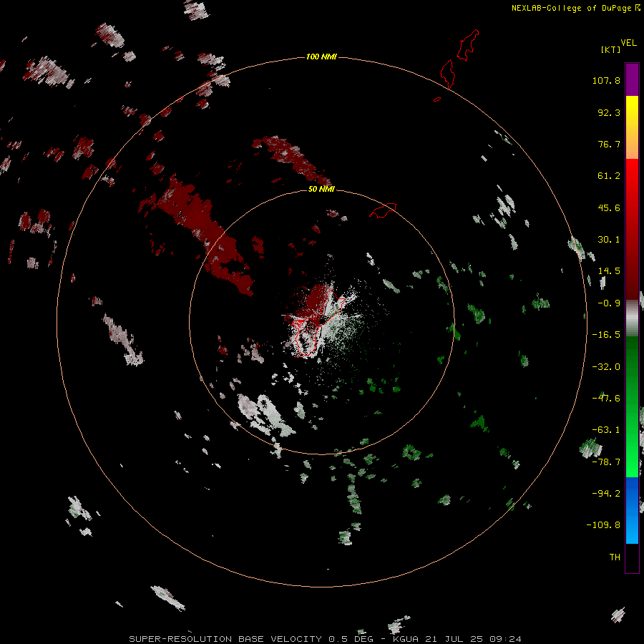
Task: Click the -78.7 legend value
Action: (606, 462)
